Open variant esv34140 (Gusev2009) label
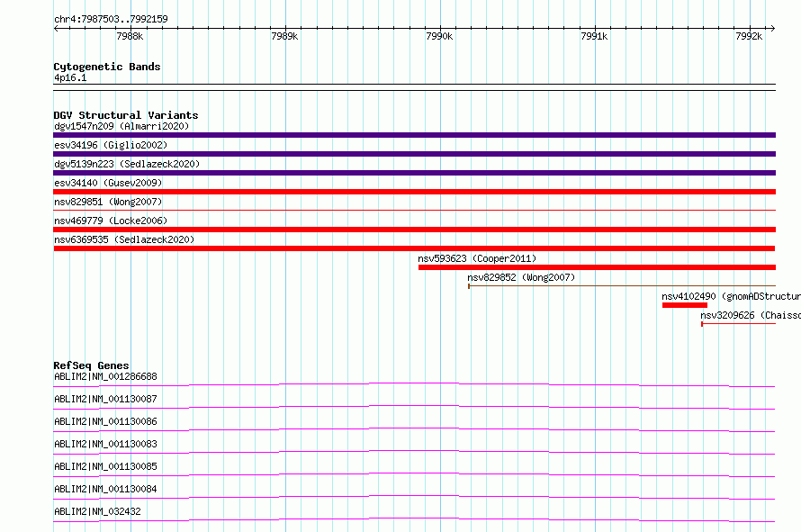This screenshot has height=532, width=801. pyautogui.click(x=108, y=183)
